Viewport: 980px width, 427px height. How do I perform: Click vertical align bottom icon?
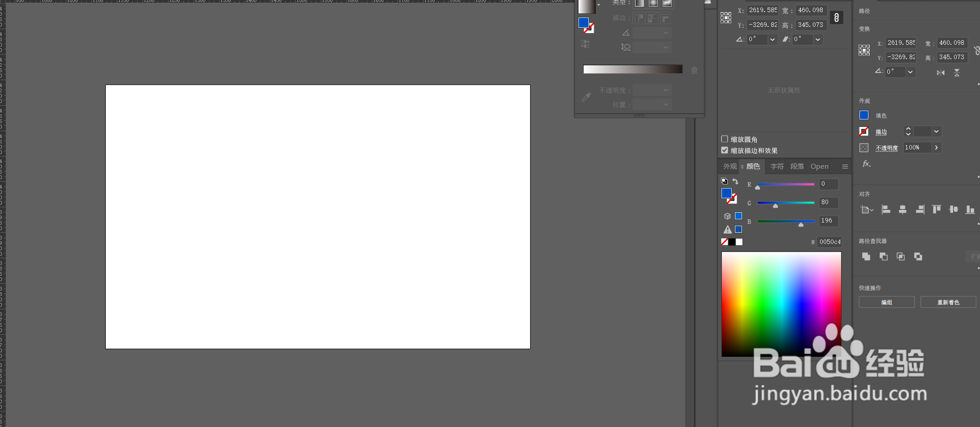[x=970, y=209]
